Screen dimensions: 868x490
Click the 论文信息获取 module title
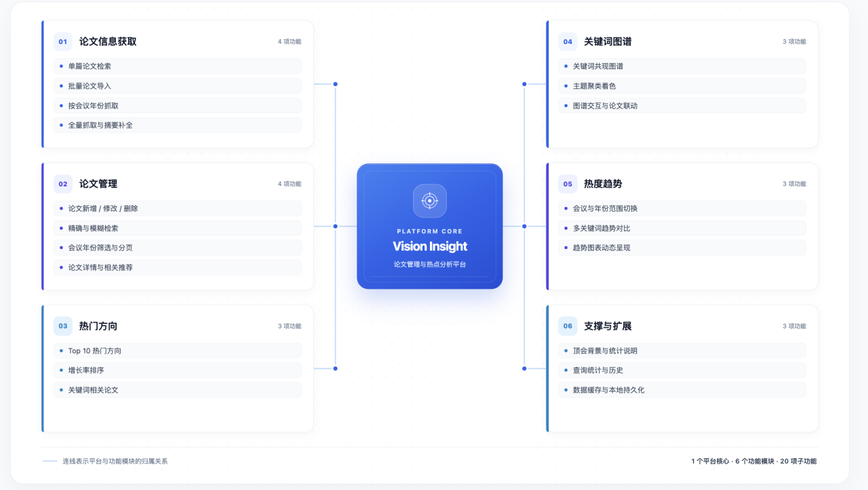[x=108, y=41]
